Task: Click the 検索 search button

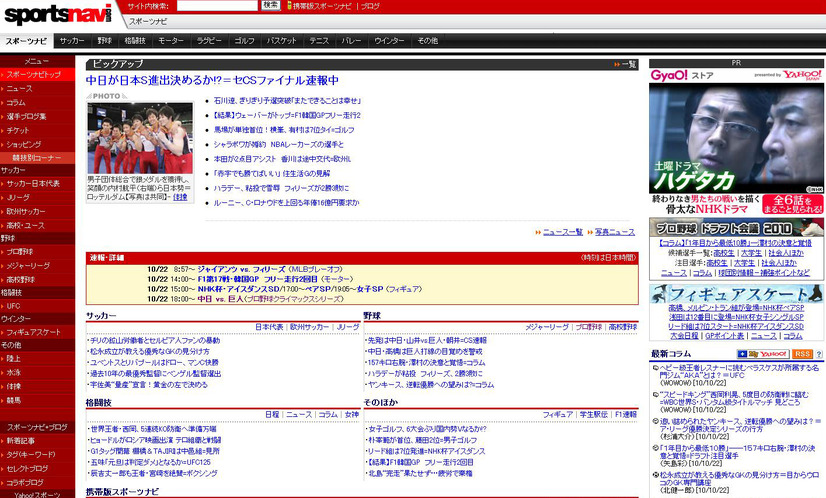Action: point(271,5)
